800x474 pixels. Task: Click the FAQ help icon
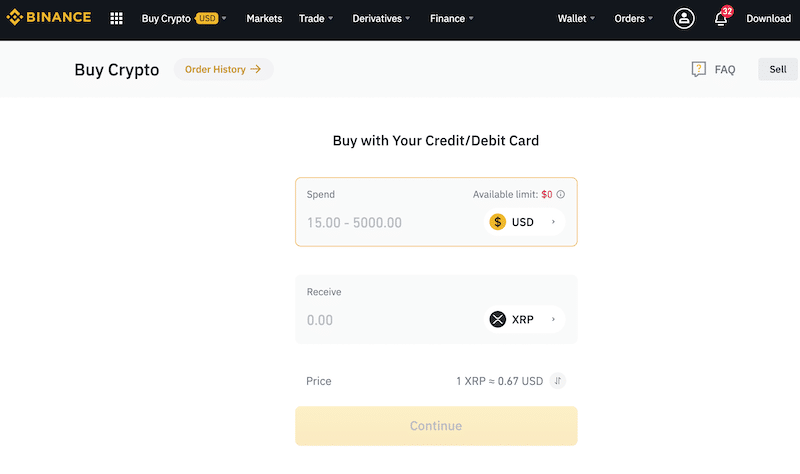(x=698, y=69)
